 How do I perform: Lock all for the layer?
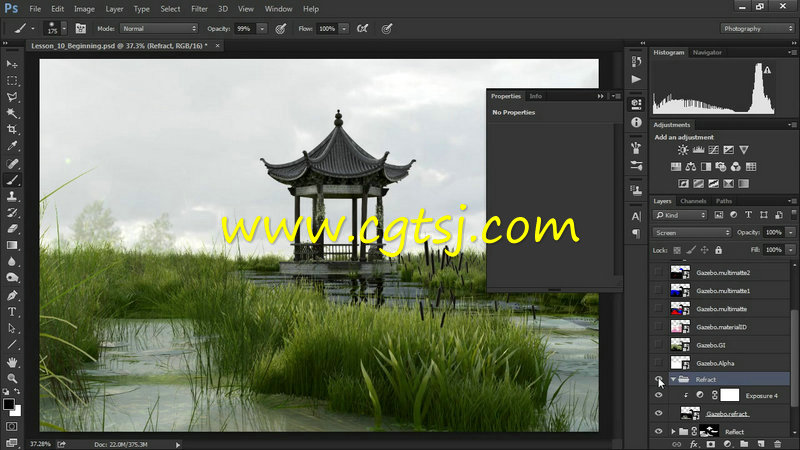pos(718,250)
